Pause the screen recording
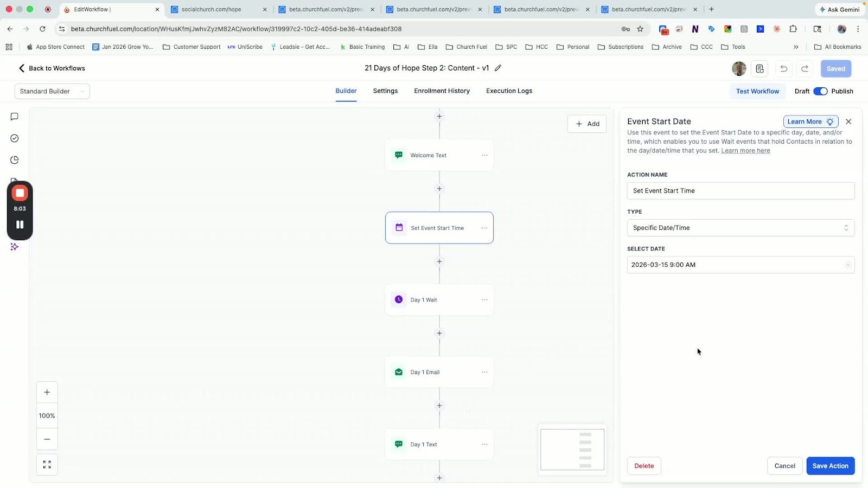Screen dimensions: 868x488 (20, 224)
